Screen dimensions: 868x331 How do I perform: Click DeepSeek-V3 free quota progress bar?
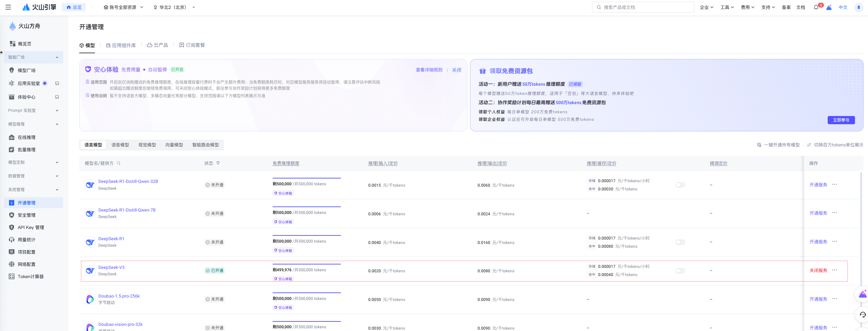click(306, 264)
